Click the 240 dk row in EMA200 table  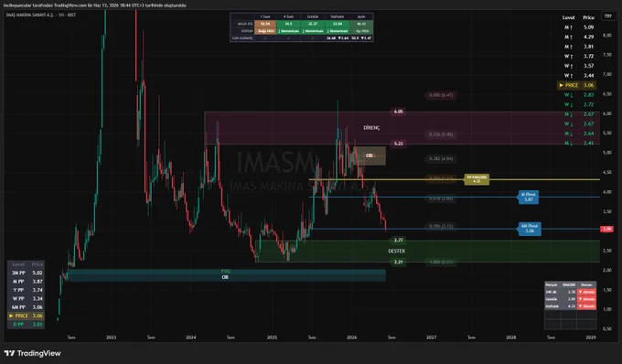click(x=571, y=292)
